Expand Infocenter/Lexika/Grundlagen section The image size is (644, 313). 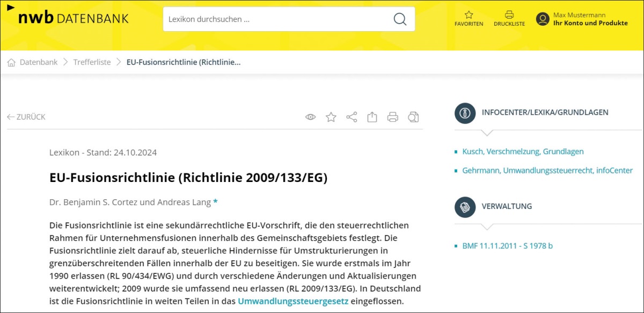545,113
